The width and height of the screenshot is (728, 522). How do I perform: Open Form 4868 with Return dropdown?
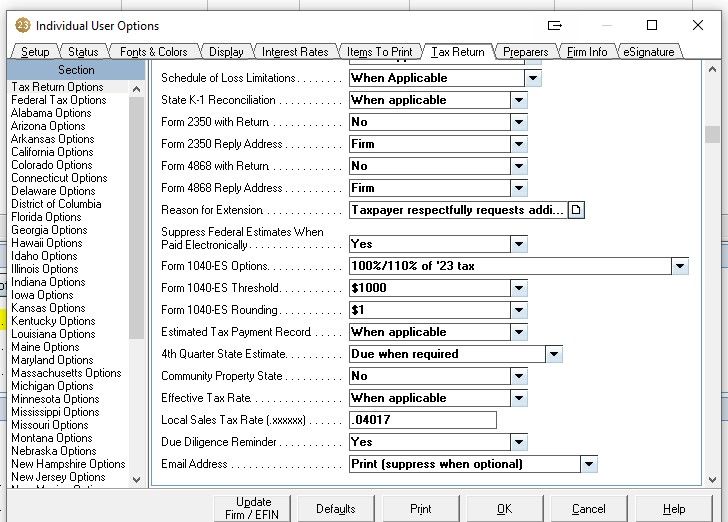519,166
